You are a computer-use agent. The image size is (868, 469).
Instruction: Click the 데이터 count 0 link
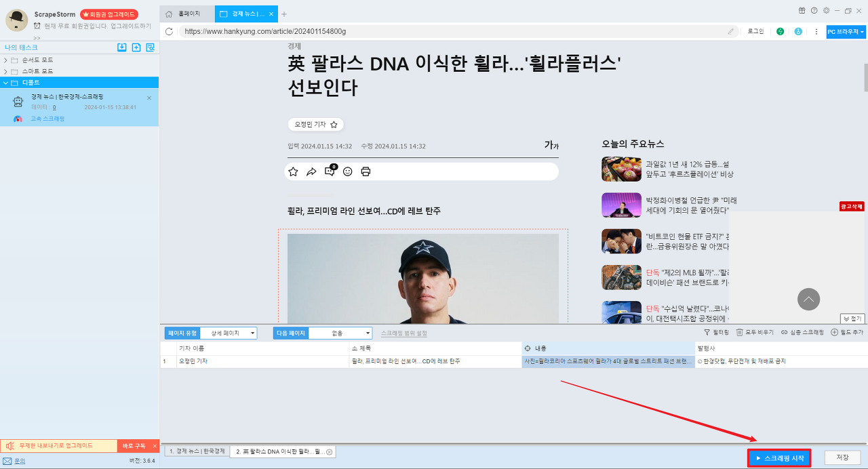click(x=54, y=107)
